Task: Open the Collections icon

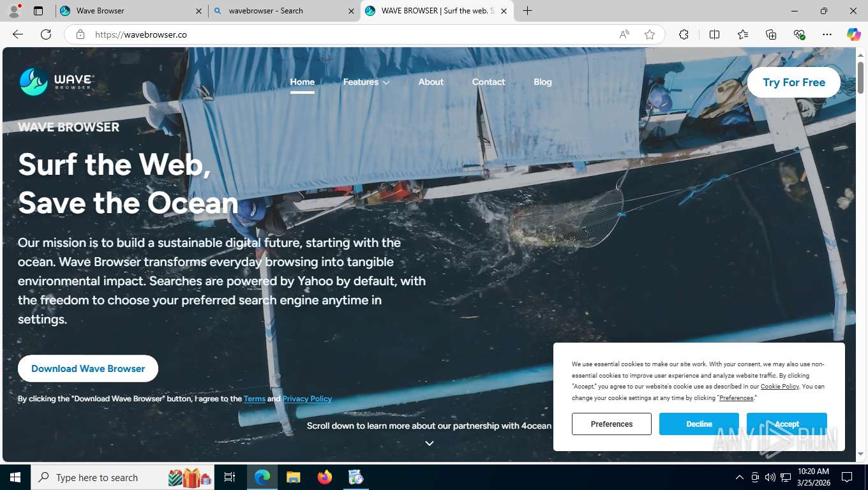Action: 771,34
